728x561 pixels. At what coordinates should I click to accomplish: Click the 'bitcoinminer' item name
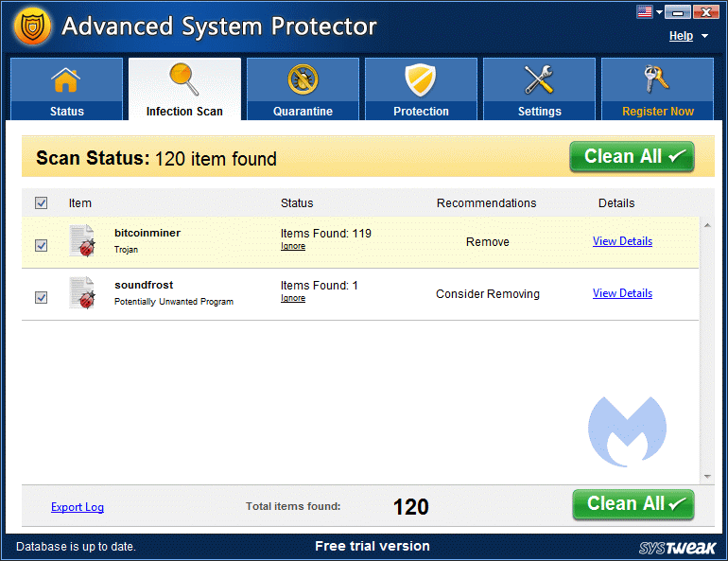click(x=147, y=233)
